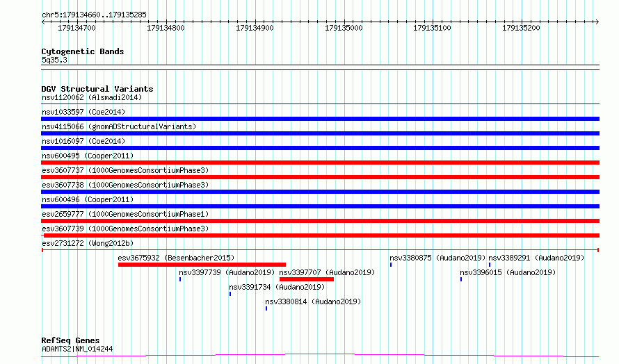Open nsv3397707 (Audano2019) label

point(327,272)
